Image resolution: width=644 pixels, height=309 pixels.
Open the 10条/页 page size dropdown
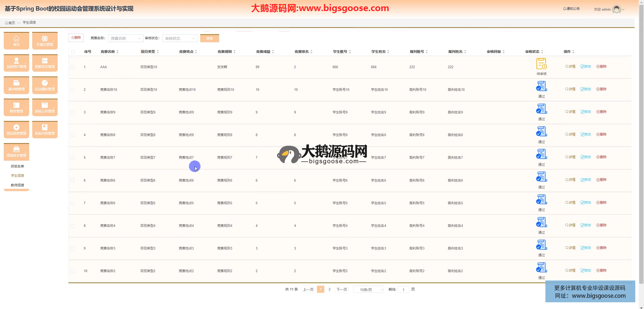click(368, 290)
